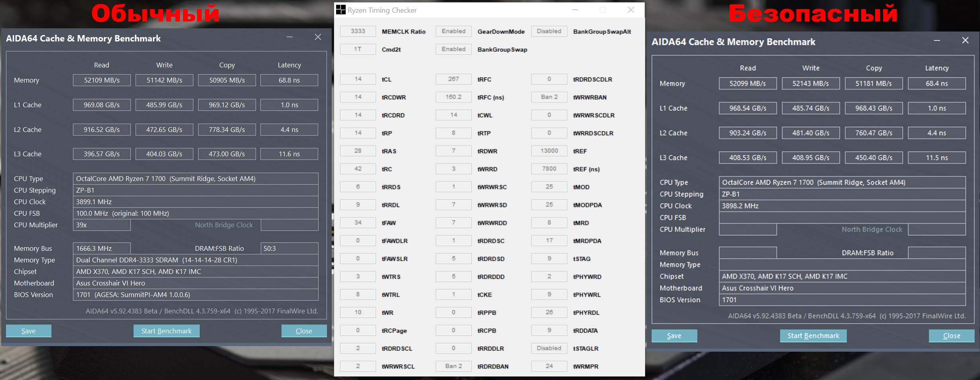Minimize the left AIDA64 benchmark window
The image size is (980, 380).
[x=290, y=37]
